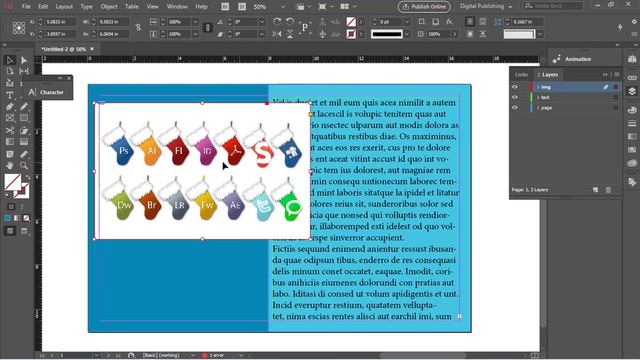The width and height of the screenshot is (640, 360).
Task: Delete selected layer with trash icon
Action: pyautogui.click(x=608, y=190)
